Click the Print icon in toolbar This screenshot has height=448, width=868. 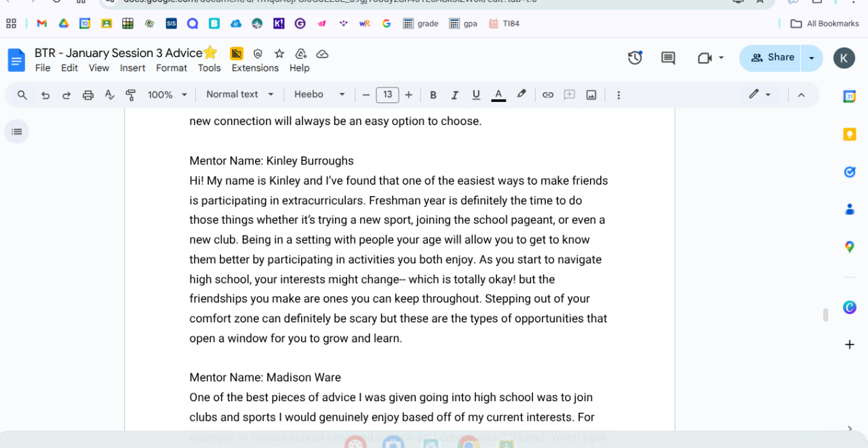[x=87, y=95]
